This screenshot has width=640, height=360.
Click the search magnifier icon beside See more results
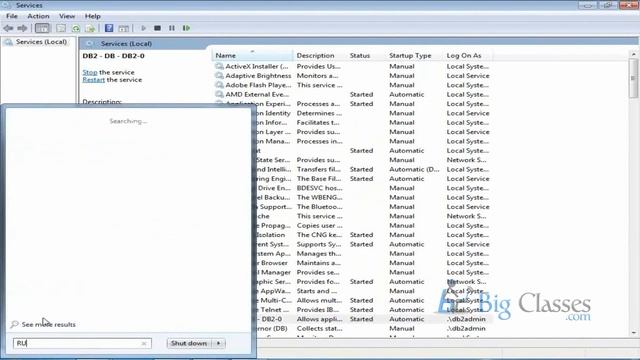pyautogui.click(x=14, y=324)
